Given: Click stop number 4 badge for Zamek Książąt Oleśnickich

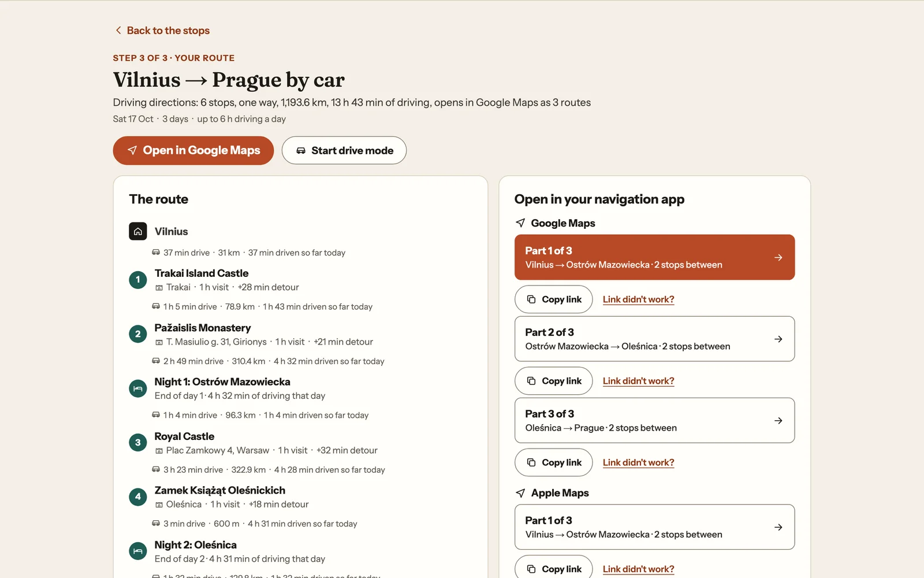Looking at the screenshot, I should tap(138, 497).
